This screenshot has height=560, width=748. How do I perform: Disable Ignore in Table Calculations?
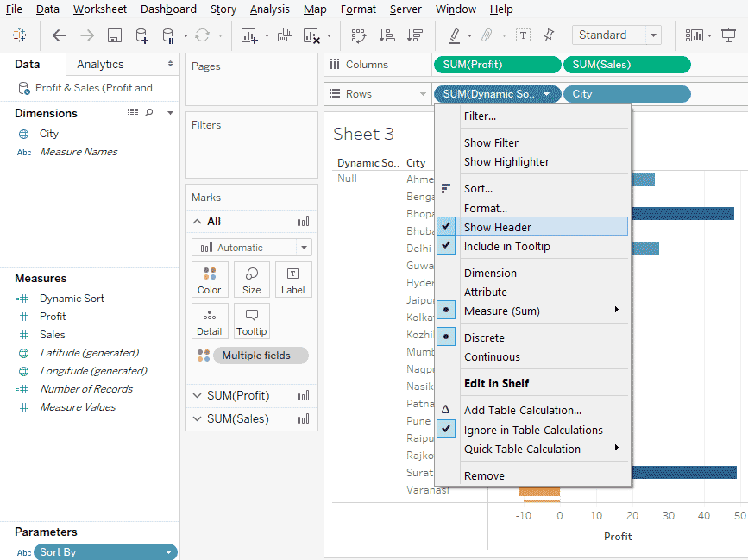(530, 429)
